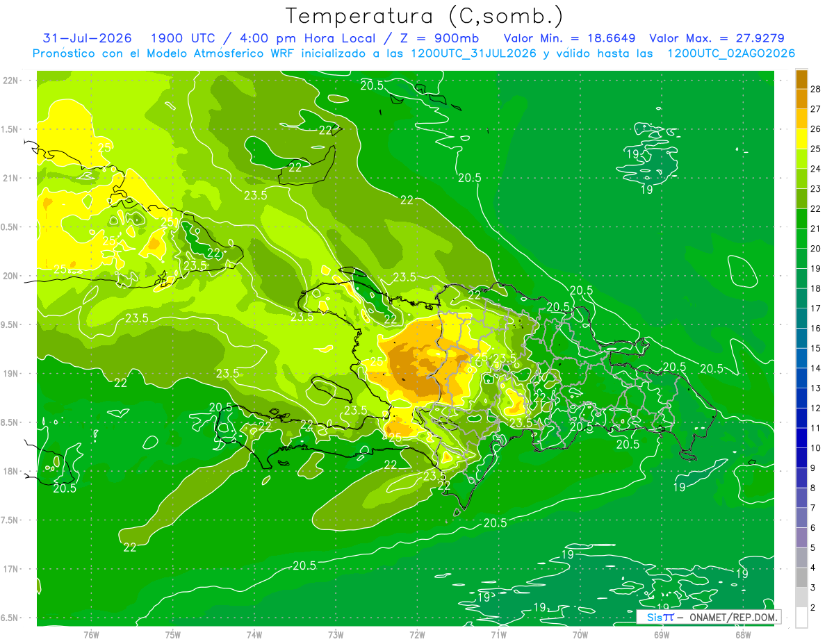
Task: Click the "69W" longitude axis label
Action: [662, 635]
